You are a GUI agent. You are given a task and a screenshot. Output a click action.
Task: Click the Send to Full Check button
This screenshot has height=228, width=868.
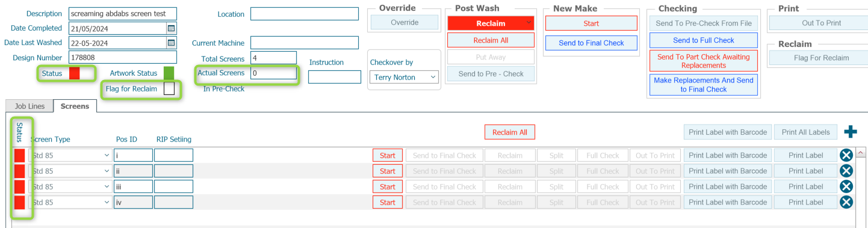tap(704, 40)
